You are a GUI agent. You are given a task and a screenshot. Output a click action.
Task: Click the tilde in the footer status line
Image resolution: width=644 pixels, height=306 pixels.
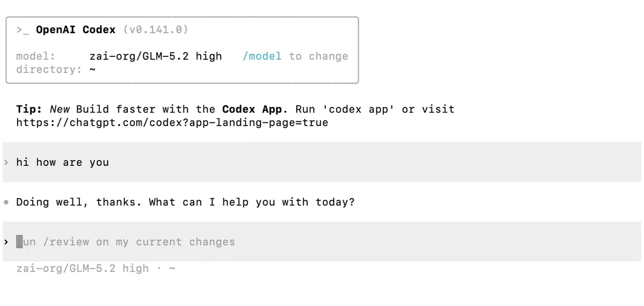tap(172, 268)
